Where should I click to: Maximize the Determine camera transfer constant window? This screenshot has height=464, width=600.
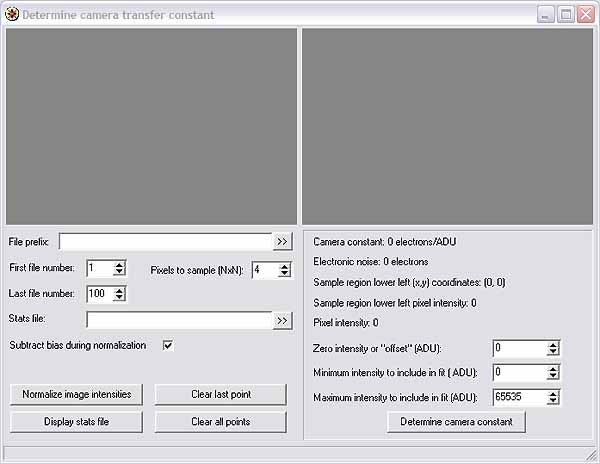click(x=566, y=15)
